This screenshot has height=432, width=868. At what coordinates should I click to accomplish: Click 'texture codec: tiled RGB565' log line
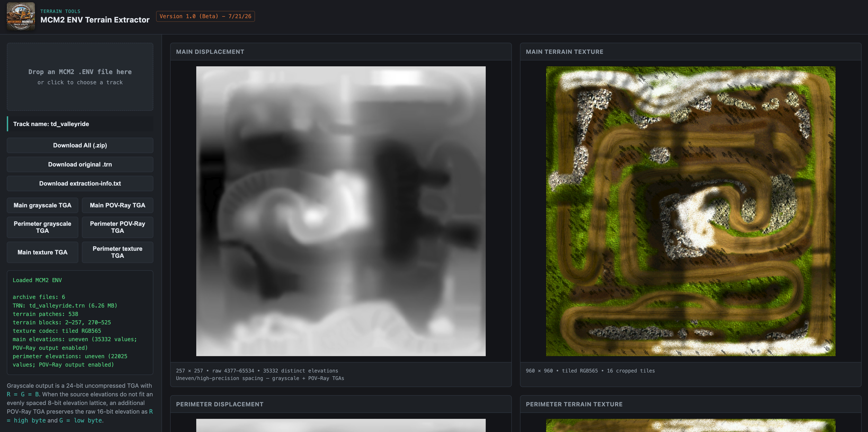click(57, 331)
